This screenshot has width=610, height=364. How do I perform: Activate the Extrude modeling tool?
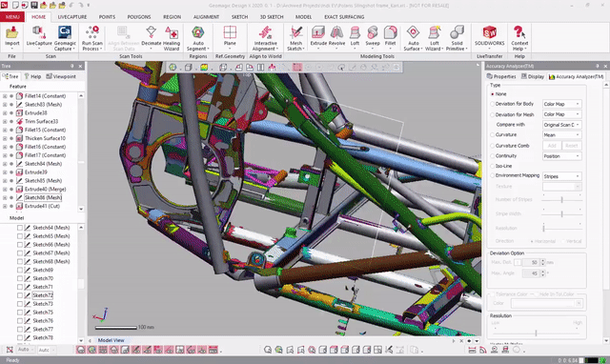(x=317, y=38)
